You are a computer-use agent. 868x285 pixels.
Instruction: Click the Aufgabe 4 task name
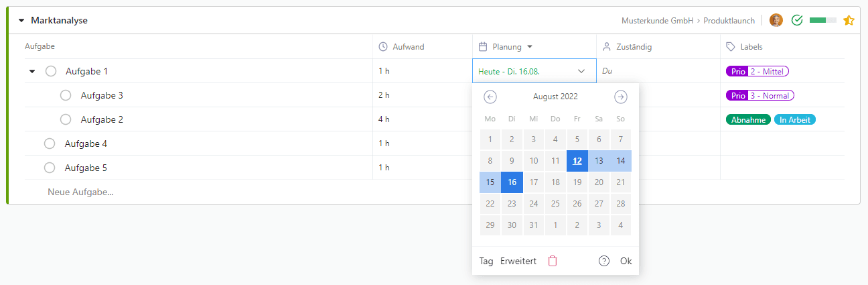(x=86, y=144)
